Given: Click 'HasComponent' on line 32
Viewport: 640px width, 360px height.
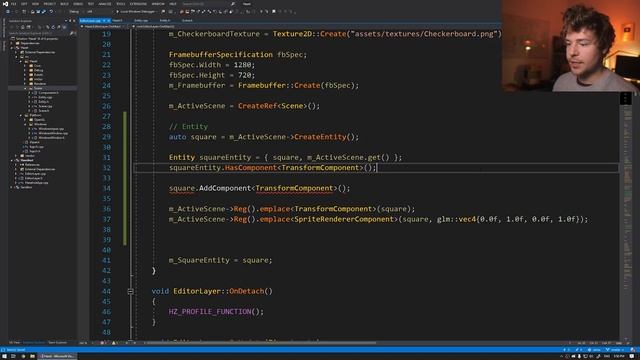Looking at the screenshot, I should (x=251, y=168).
